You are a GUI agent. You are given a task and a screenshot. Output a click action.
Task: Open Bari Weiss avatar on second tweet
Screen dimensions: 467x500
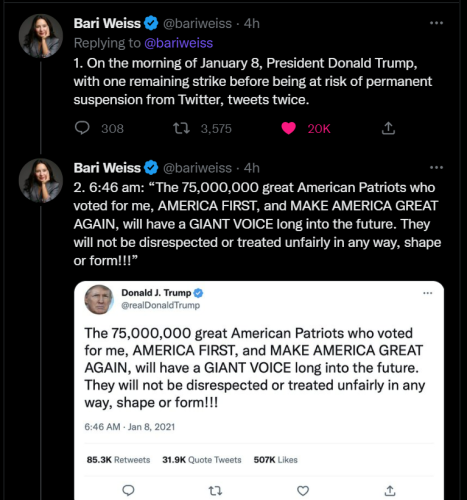pos(41,180)
